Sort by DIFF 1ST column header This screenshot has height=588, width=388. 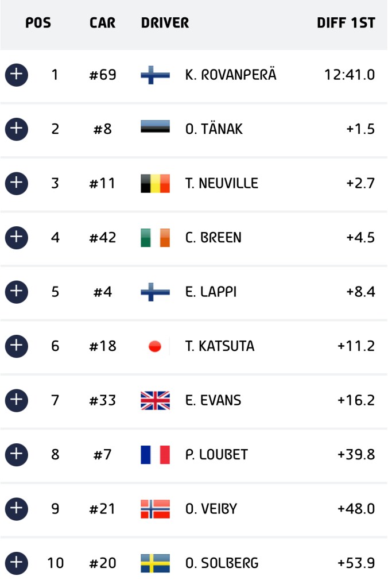pos(346,23)
